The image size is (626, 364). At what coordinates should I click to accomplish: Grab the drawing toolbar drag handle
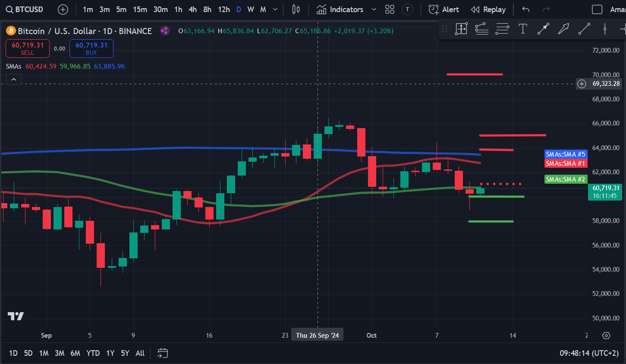click(x=445, y=29)
